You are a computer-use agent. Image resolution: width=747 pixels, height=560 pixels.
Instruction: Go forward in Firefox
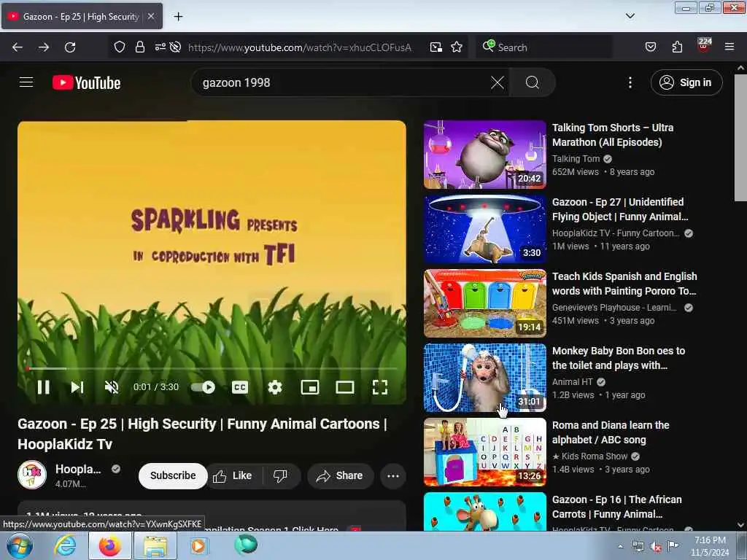coord(44,47)
